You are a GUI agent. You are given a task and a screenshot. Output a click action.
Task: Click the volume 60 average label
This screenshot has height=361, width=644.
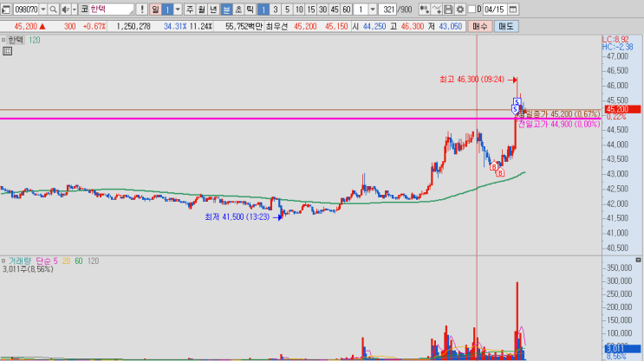(x=79, y=261)
